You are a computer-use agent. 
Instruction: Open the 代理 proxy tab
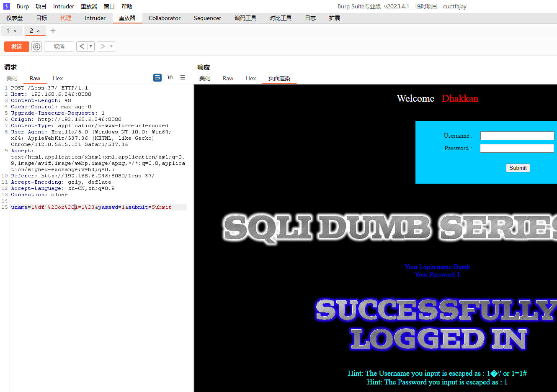(x=66, y=18)
